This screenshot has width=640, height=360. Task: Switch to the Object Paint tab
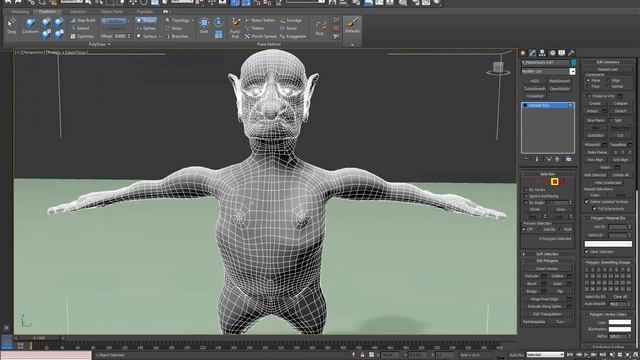111,12
